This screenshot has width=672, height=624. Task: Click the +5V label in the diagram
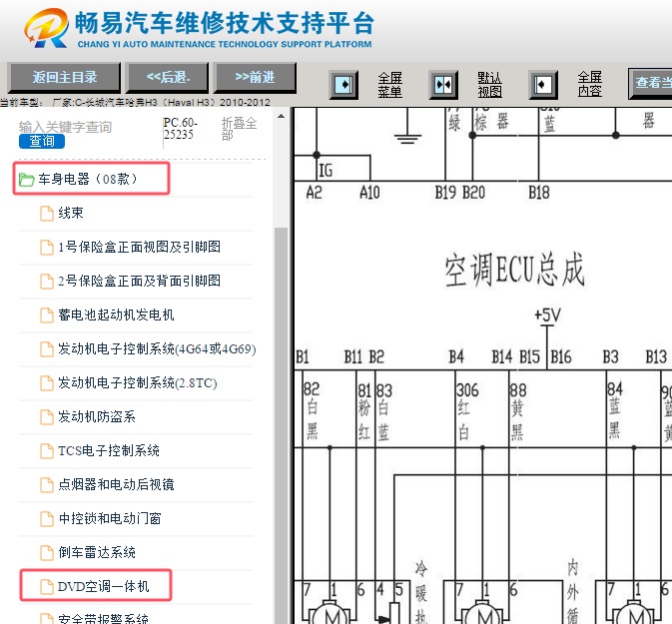click(548, 315)
